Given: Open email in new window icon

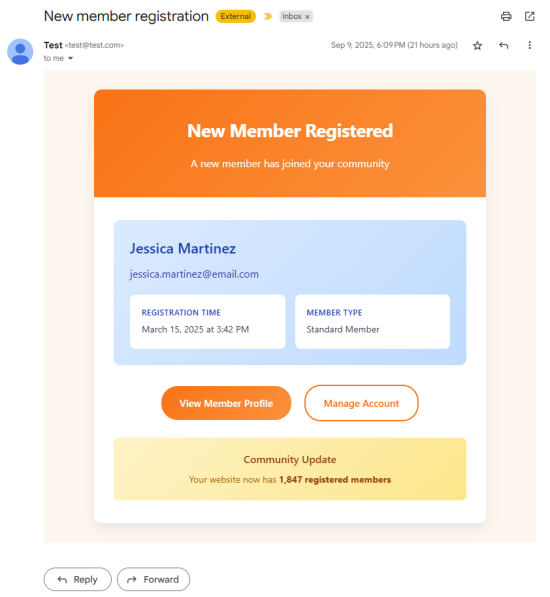Looking at the screenshot, I should pos(529,16).
